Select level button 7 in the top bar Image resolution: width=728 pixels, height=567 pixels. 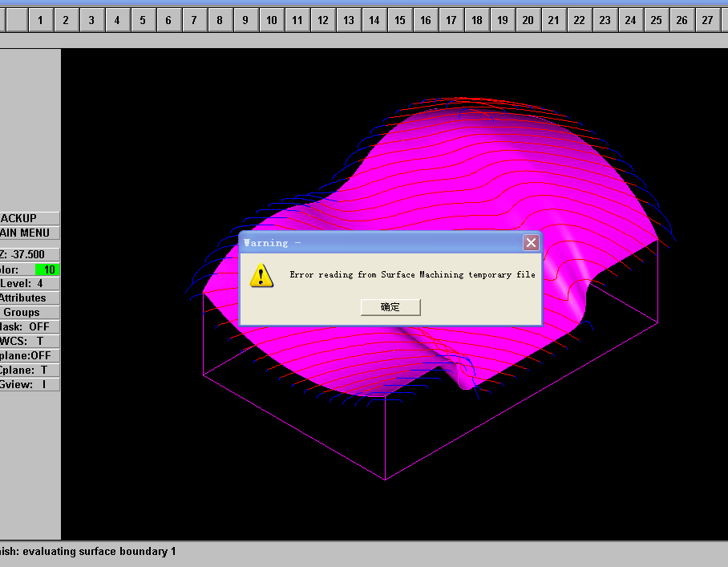194,20
